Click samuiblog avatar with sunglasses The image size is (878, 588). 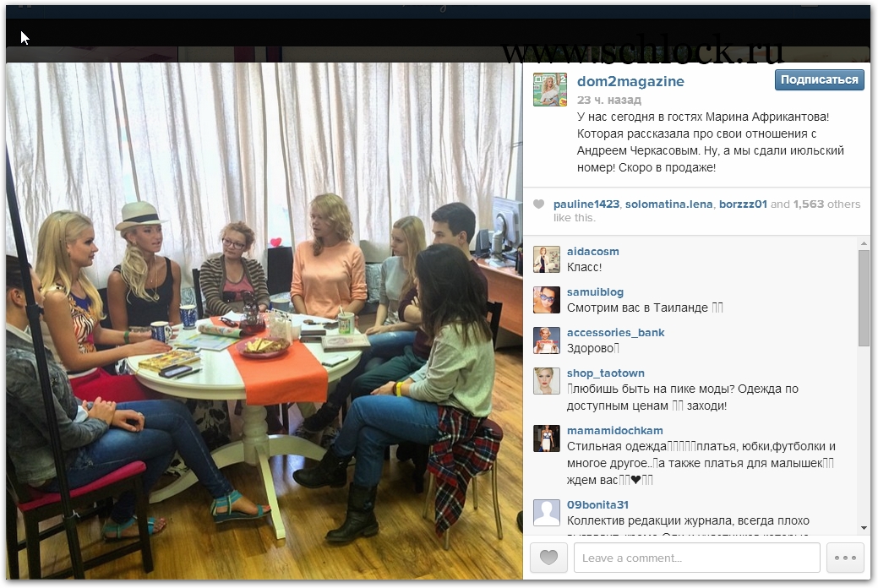coord(547,300)
